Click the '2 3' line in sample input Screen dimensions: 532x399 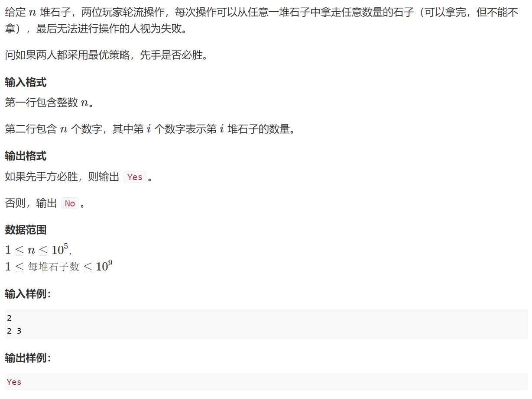tap(14, 331)
